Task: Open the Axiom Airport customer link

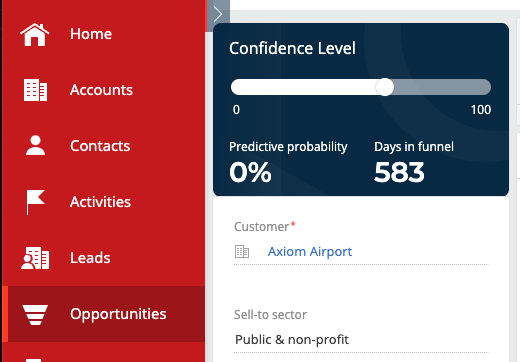Action: point(310,252)
